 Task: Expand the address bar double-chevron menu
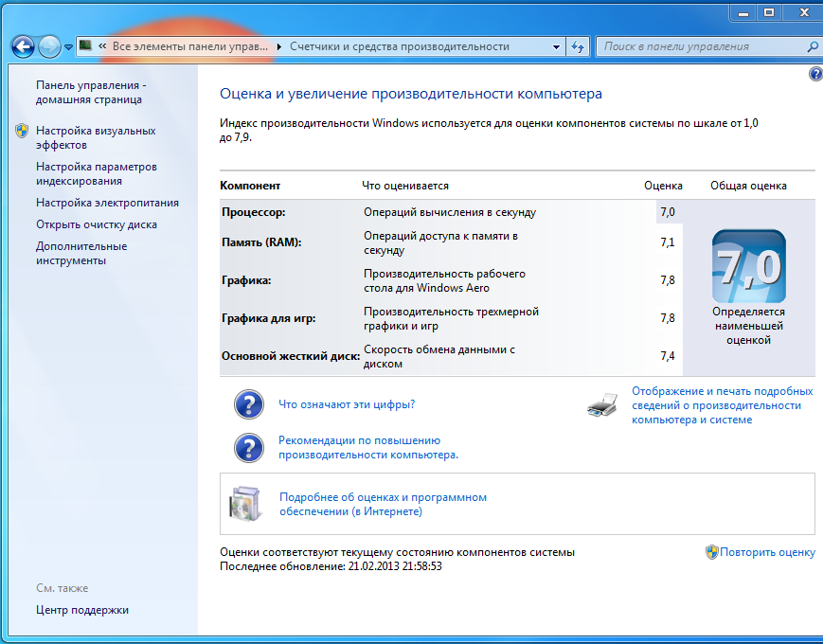point(102,46)
